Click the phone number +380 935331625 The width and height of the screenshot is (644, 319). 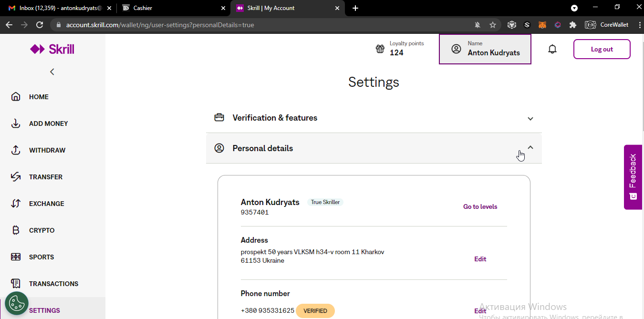click(x=268, y=310)
